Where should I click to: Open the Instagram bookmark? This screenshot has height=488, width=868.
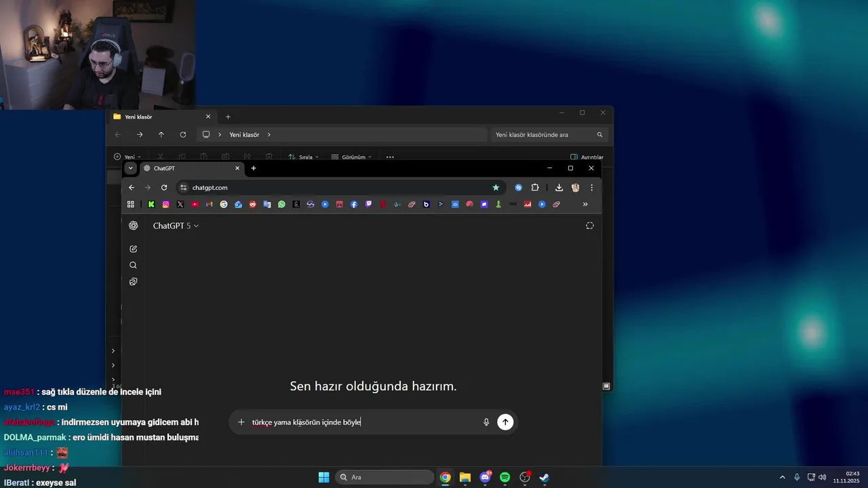pos(165,204)
